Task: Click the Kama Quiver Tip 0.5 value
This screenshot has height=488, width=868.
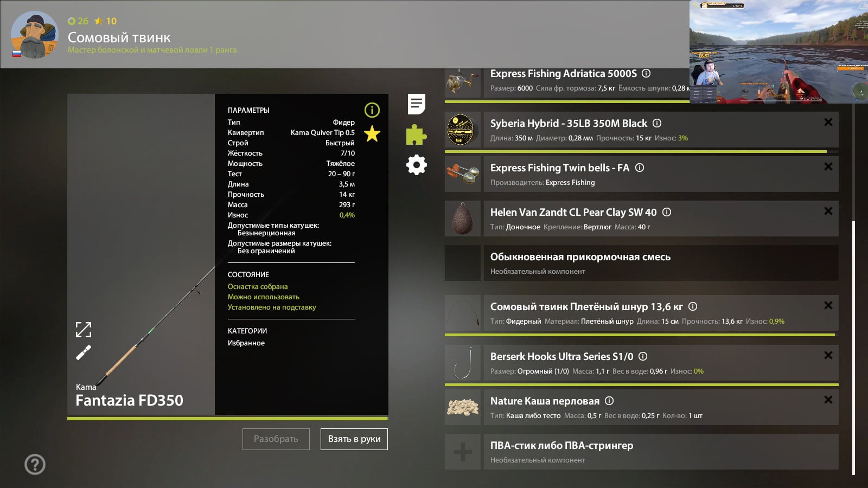Action: [323, 133]
